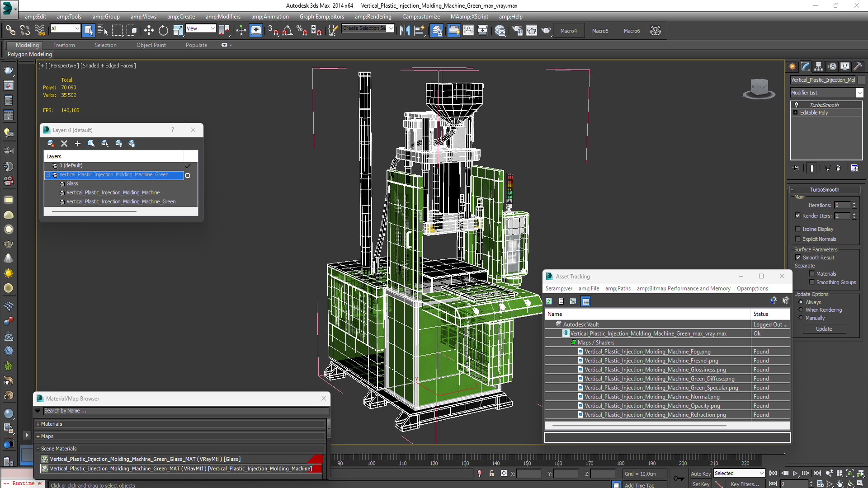This screenshot has height=488, width=868.
Task: Enable Isoline Display checkbox
Action: click(798, 229)
